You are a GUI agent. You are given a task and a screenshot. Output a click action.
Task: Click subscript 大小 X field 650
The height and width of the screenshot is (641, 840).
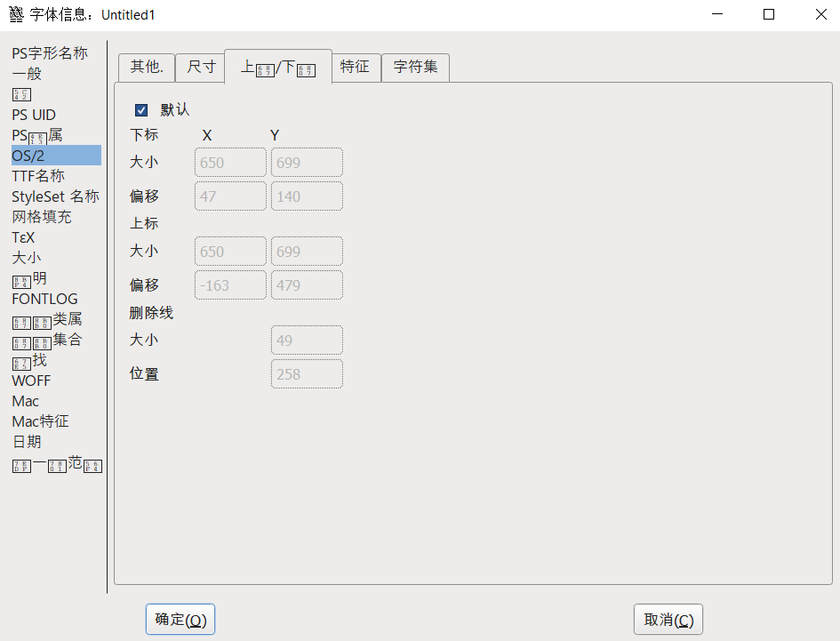pyautogui.click(x=230, y=163)
